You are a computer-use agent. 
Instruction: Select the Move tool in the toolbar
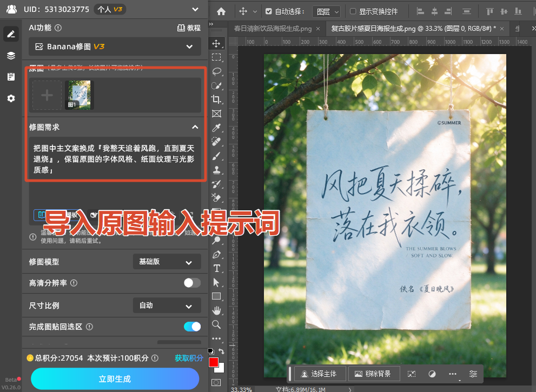click(216, 43)
